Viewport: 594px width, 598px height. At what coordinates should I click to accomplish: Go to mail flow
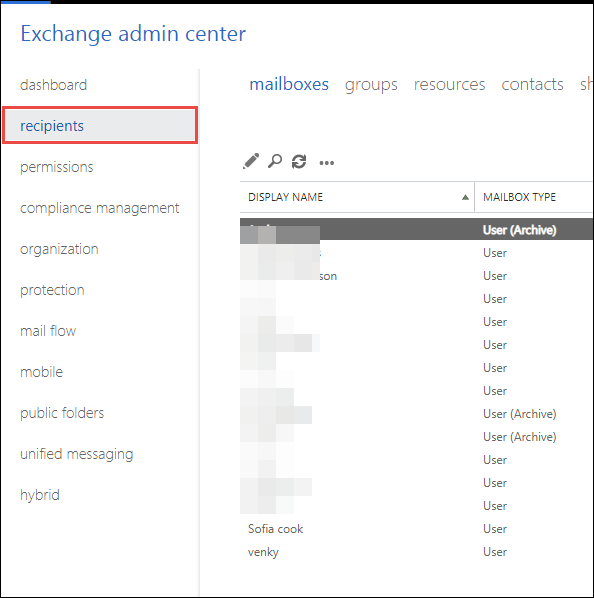point(48,331)
